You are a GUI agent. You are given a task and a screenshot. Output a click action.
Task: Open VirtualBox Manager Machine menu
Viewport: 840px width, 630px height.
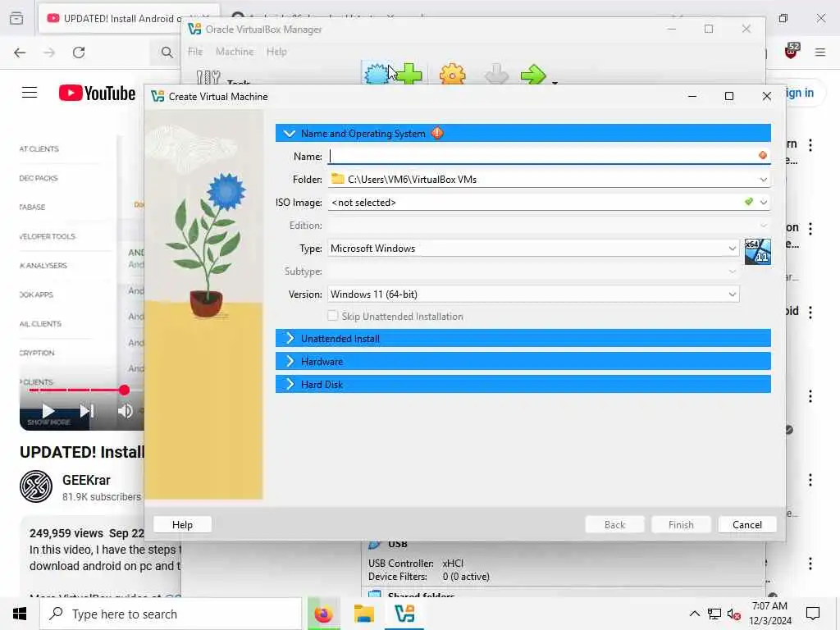point(235,52)
